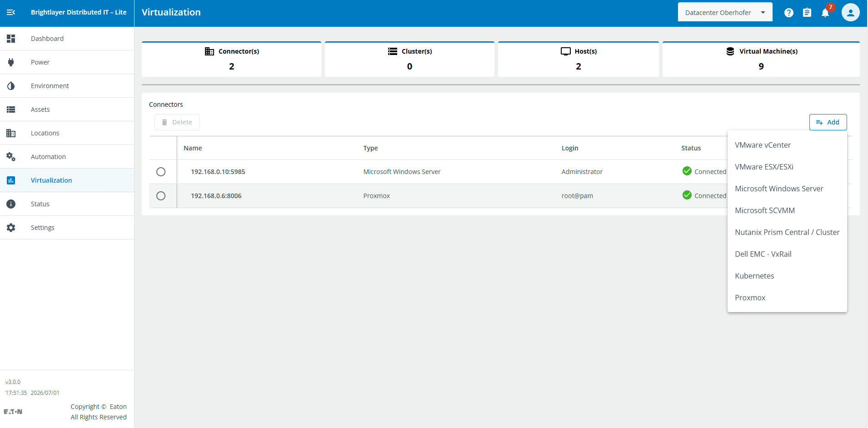The height and width of the screenshot is (428, 868).
Task: Choose Microsoft SCVMM from the Add menu
Action: click(787, 210)
